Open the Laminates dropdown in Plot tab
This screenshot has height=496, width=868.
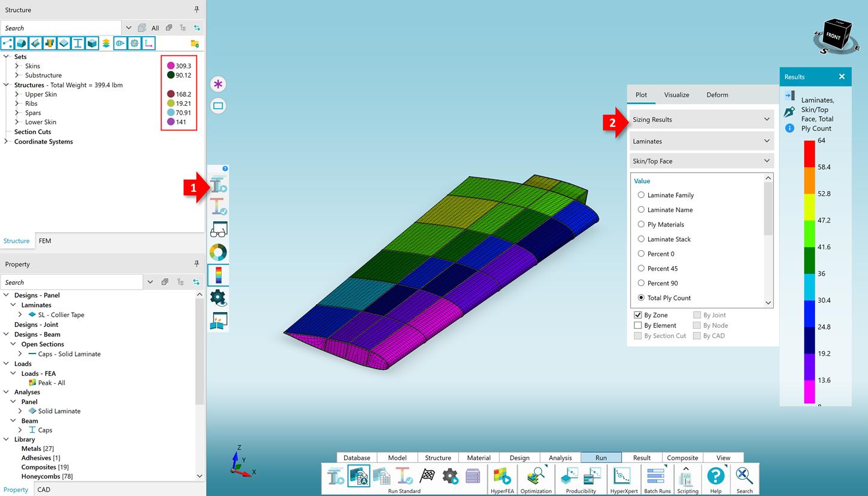coord(701,141)
